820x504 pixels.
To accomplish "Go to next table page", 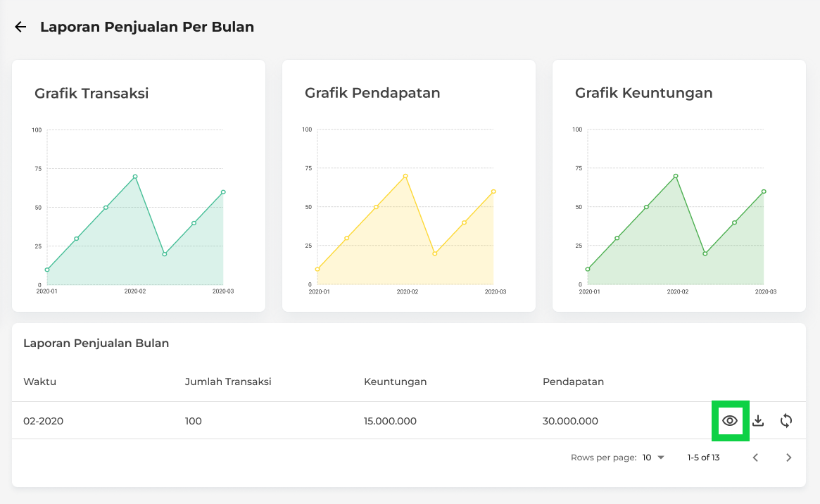I will click(788, 458).
